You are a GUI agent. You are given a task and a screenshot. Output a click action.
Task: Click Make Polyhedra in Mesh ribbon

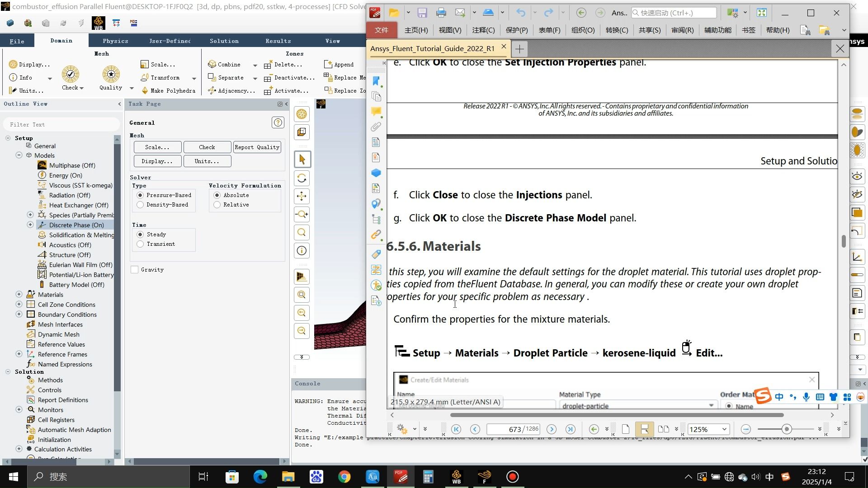(x=169, y=91)
